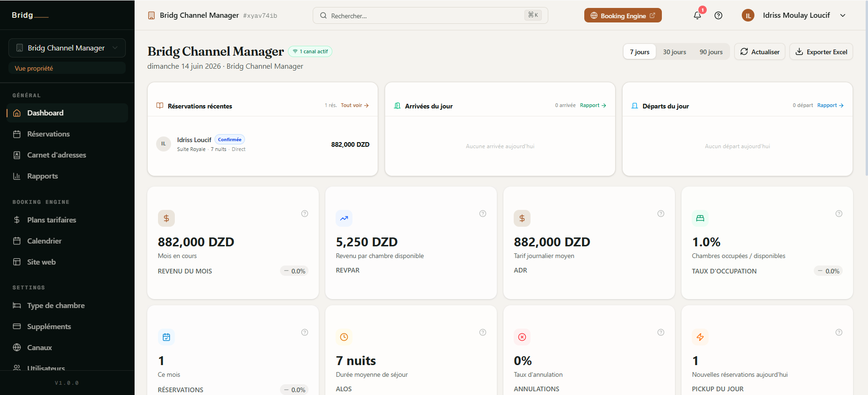The height and width of the screenshot is (395, 868).
Task: Click the 0.0% change badge on Revenu du mois
Action: (294, 271)
